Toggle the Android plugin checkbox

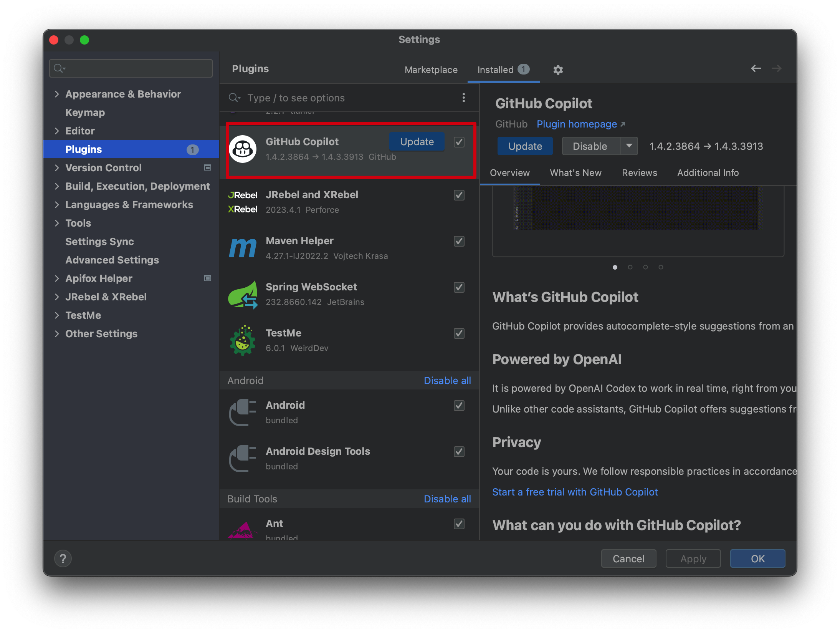tap(459, 406)
